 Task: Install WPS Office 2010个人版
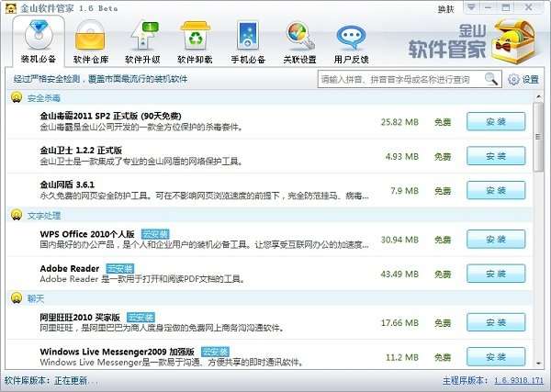[496, 240]
